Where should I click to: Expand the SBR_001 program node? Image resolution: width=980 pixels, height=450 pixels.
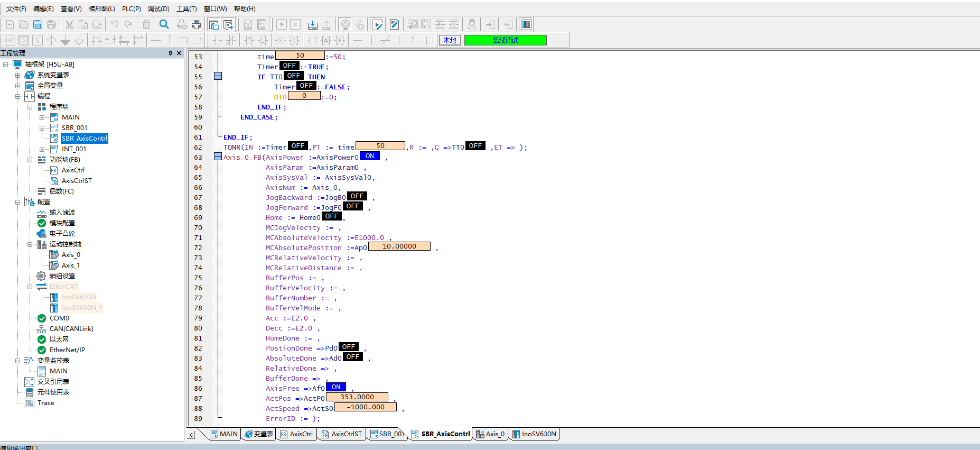tap(42, 128)
